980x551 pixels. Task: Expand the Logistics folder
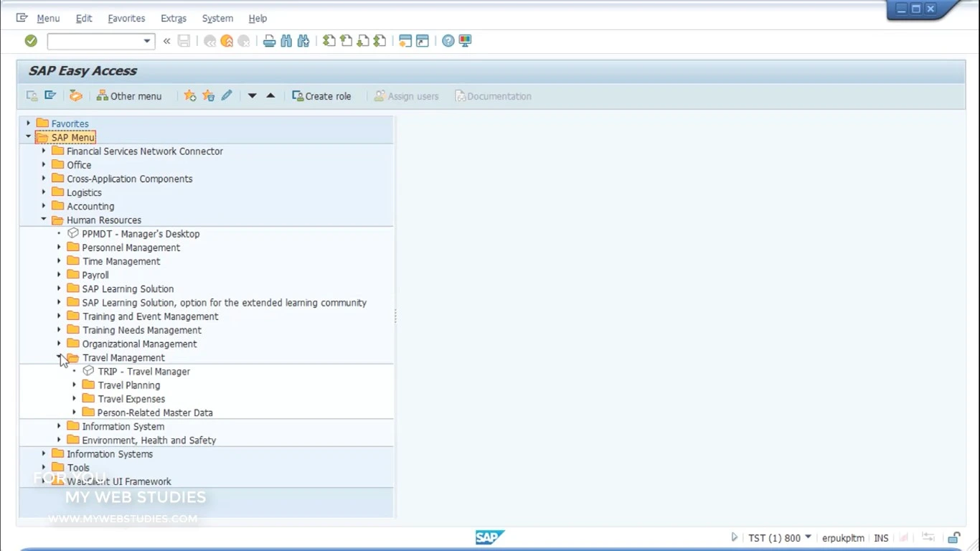[x=44, y=192]
